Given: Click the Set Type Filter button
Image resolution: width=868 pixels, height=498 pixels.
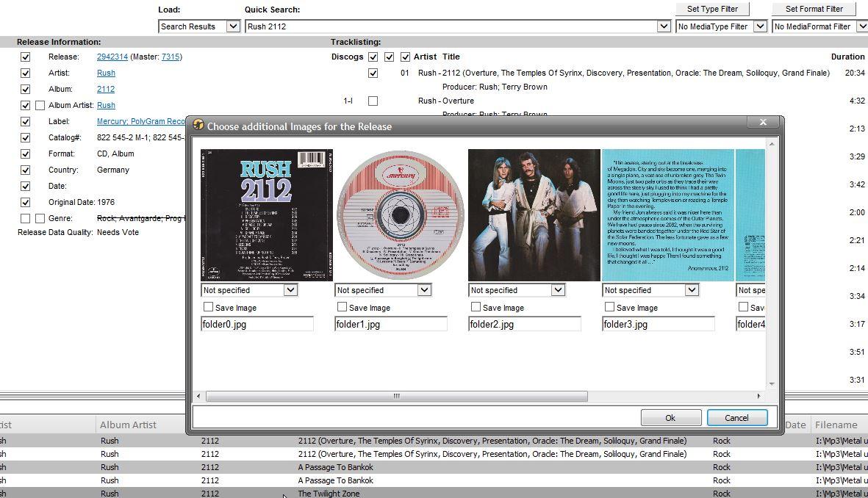Looking at the screenshot, I should [712, 9].
